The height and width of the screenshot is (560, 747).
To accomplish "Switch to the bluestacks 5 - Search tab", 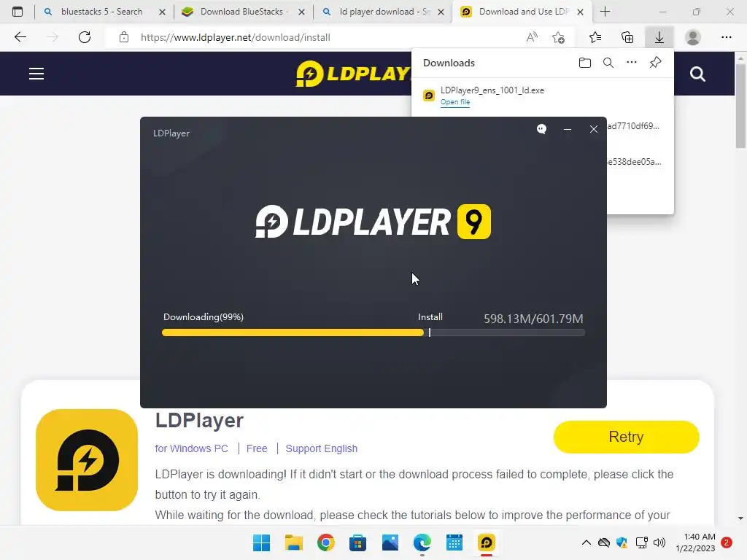I will (101, 12).
